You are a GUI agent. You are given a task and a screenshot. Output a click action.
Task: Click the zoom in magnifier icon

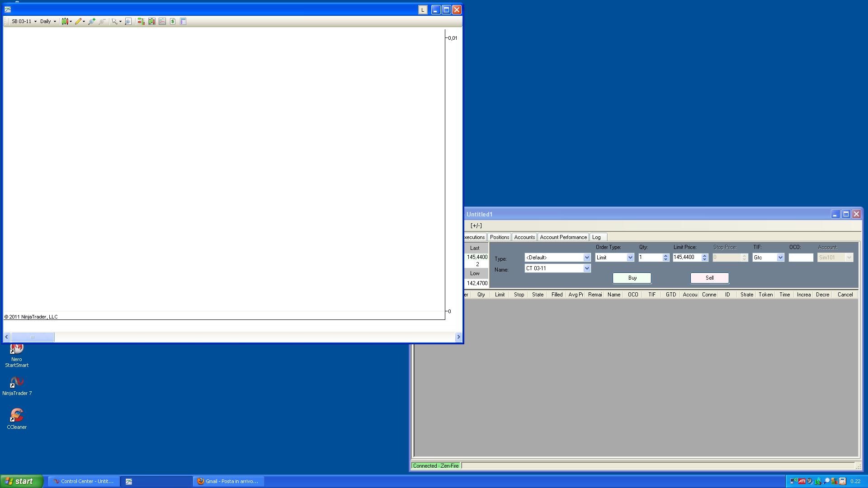92,21
